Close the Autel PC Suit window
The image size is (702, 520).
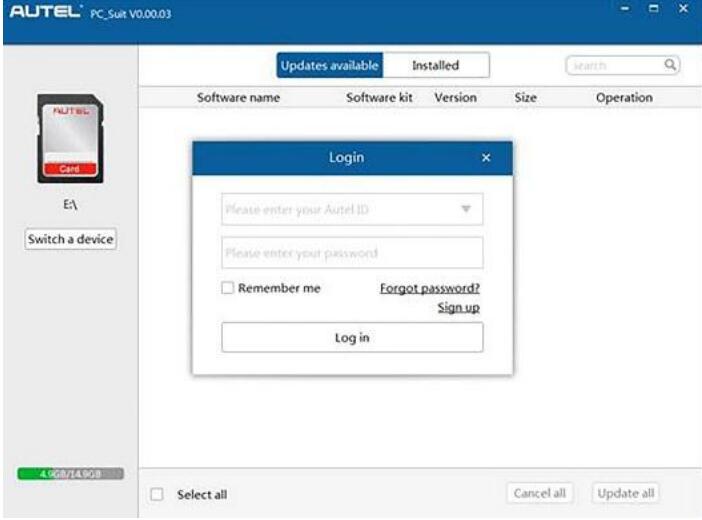pyautogui.click(x=683, y=9)
